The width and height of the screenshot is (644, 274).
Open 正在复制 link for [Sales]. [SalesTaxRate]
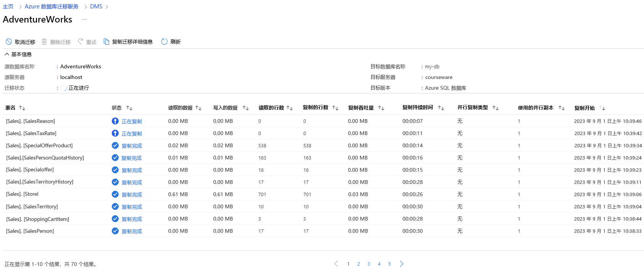(132, 134)
